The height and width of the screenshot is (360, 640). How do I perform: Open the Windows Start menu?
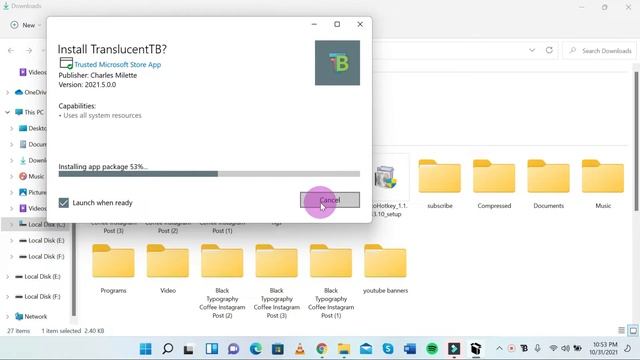(x=145, y=349)
